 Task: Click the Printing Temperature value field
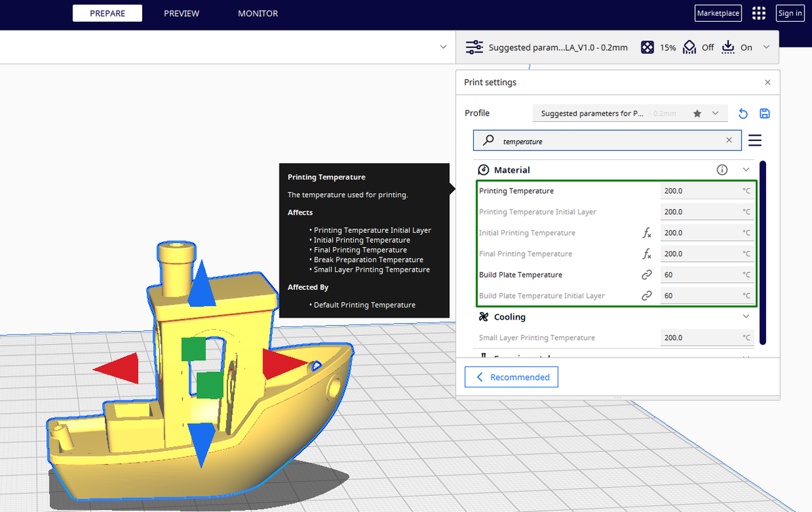click(707, 191)
